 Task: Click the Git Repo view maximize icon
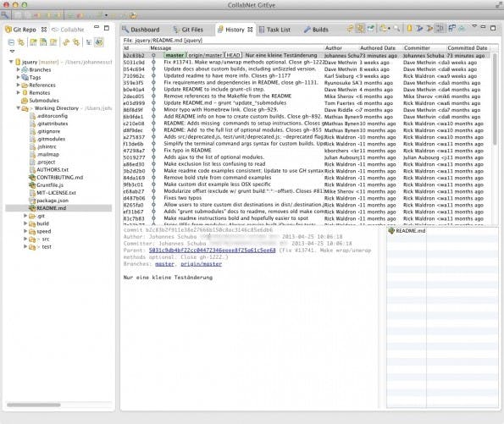point(107,28)
